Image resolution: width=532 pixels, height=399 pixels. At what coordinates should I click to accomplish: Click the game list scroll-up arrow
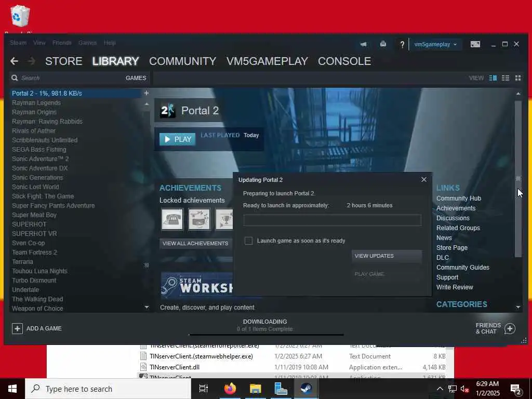147,104
